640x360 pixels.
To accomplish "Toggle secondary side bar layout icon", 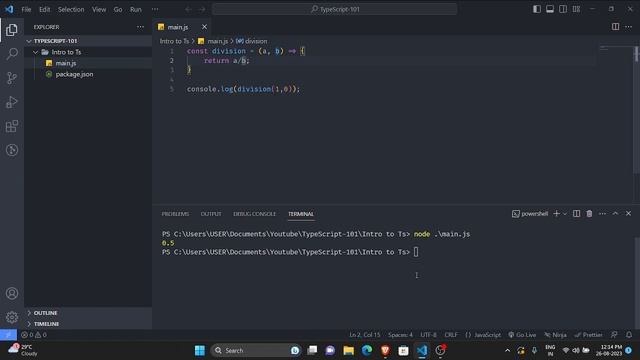I will click(x=563, y=9).
